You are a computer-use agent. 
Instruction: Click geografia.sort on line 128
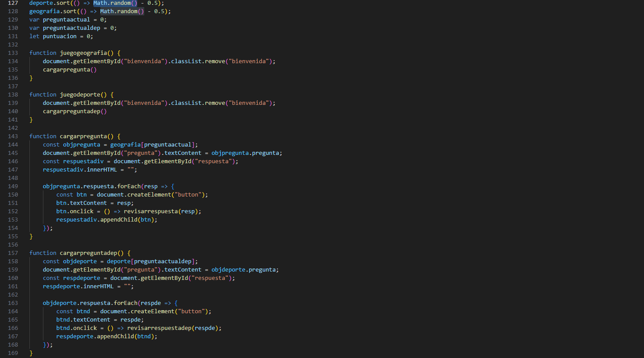click(53, 11)
